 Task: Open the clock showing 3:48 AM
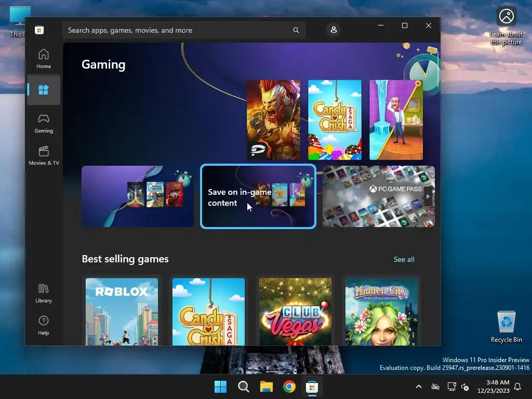494,387
